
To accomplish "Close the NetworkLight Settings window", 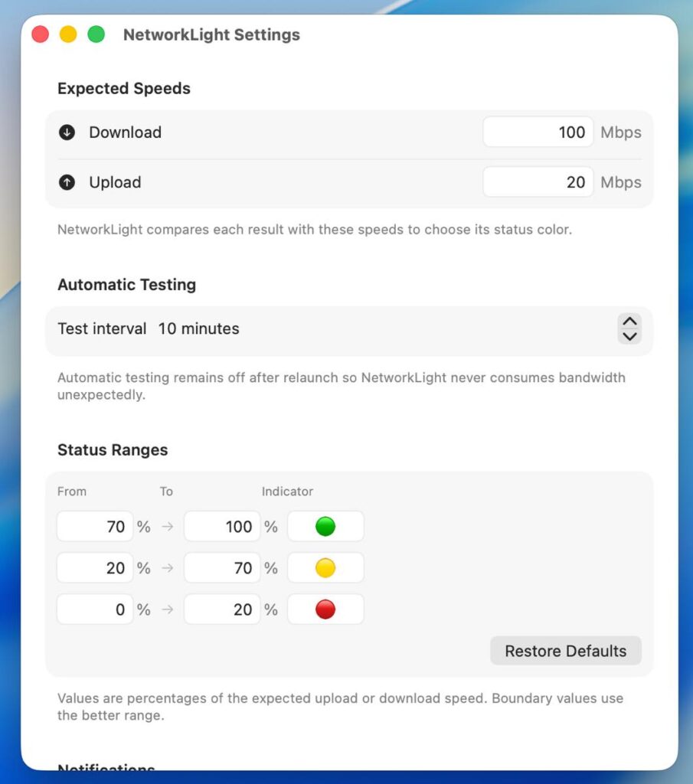I will [x=41, y=34].
